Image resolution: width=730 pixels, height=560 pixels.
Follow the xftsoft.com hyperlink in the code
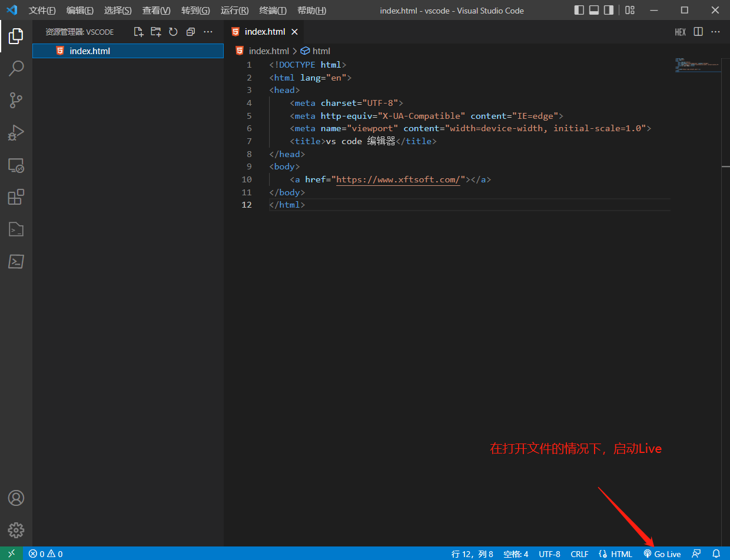click(397, 179)
